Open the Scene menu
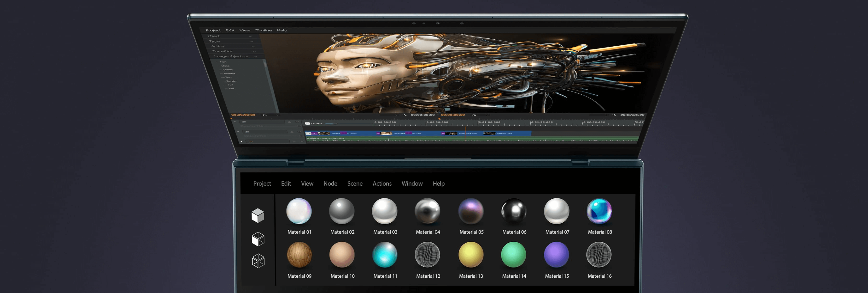Image resolution: width=868 pixels, height=293 pixels. tap(355, 184)
